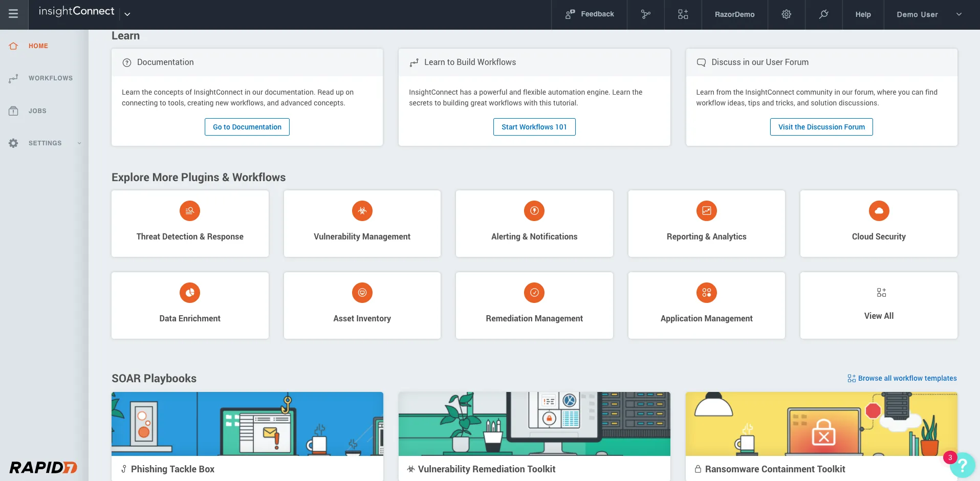980x481 pixels.
Task: Click the plug connection icon in header
Action: (x=824, y=14)
